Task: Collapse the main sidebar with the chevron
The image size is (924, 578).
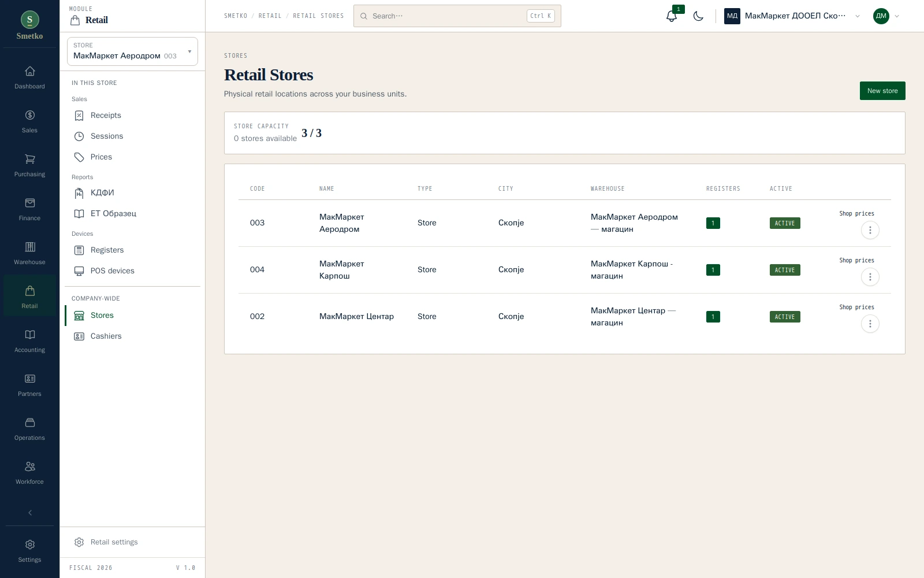Action: pos(30,513)
